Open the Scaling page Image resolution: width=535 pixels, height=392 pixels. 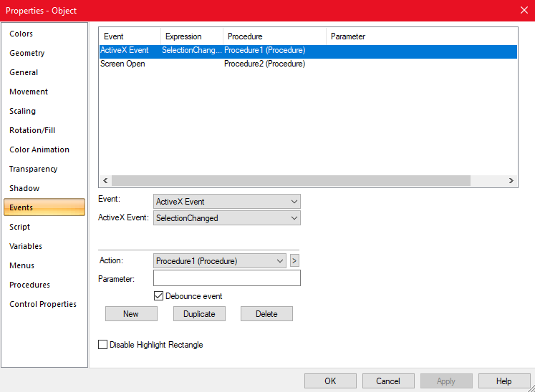coord(22,111)
